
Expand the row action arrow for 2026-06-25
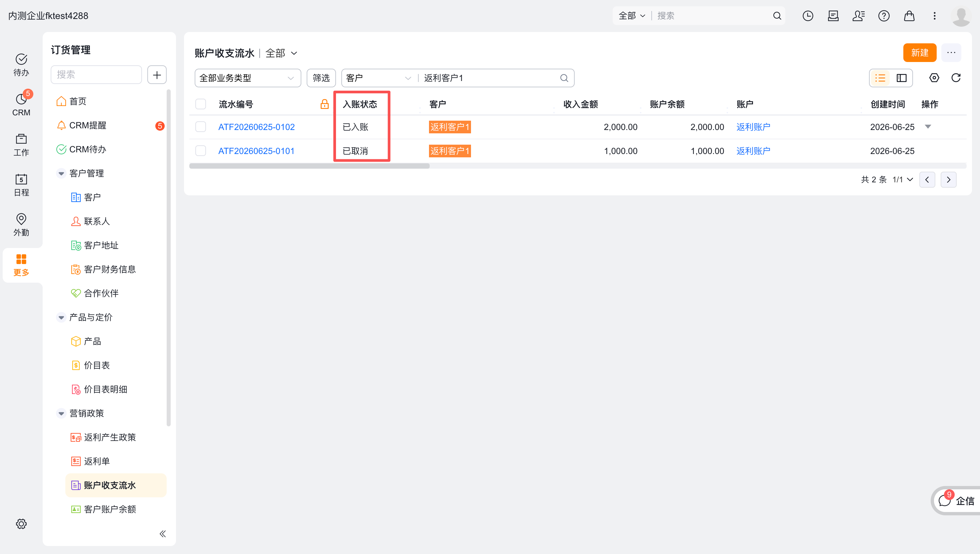(928, 127)
